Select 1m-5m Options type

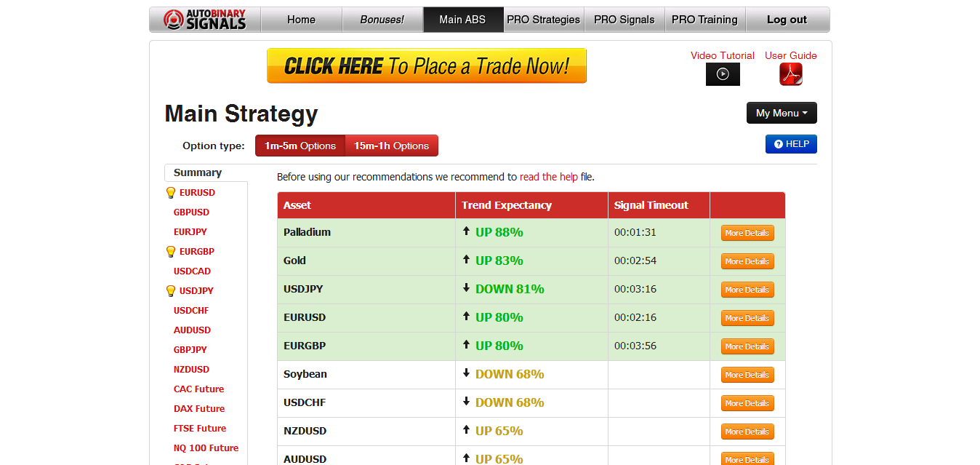coord(300,146)
